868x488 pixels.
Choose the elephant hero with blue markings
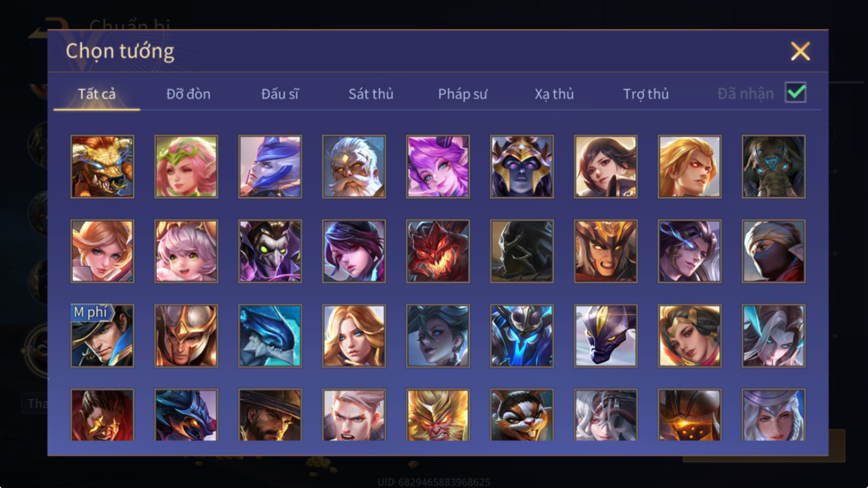tap(774, 167)
